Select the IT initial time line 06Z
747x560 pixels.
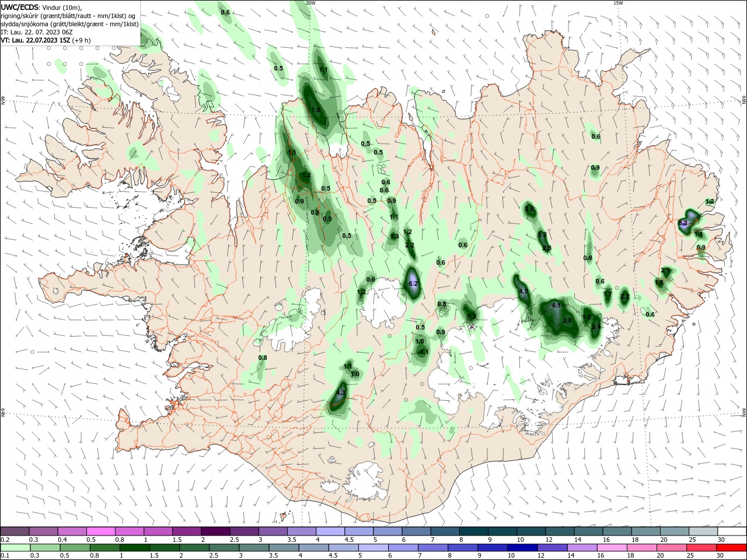[37, 32]
